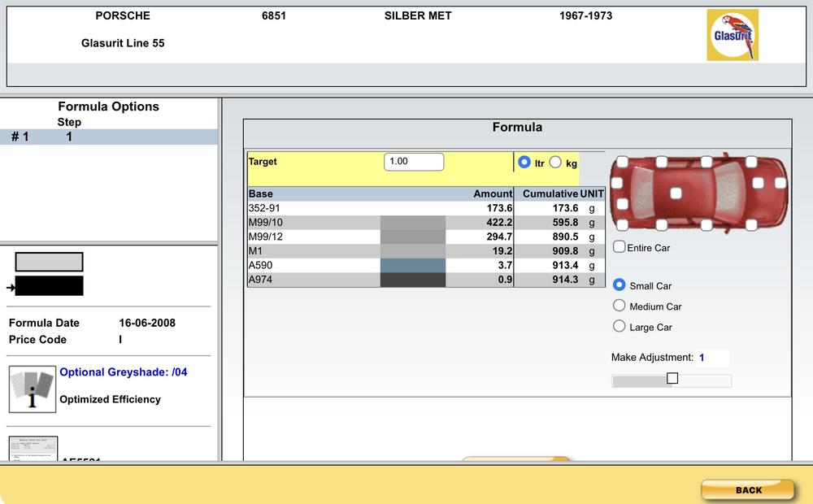The height and width of the screenshot is (504, 813).
Task: Click the formula date 16-06-2008
Action: [147, 323]
